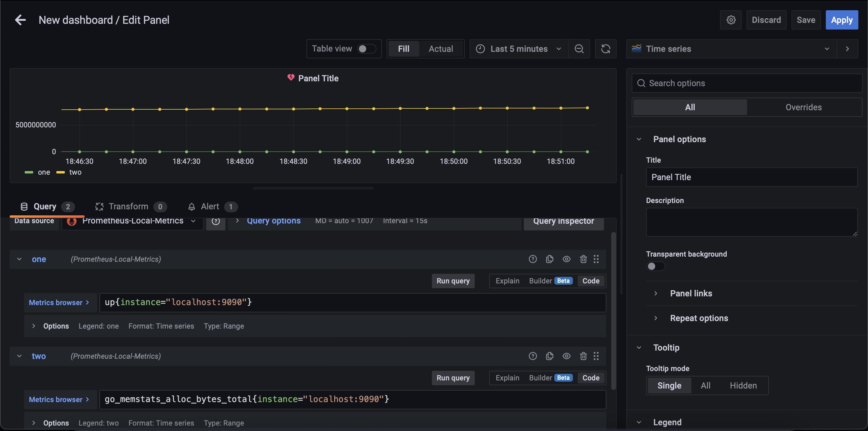Duplicate query one with the copy icon
The image size is (868, 431).
point(549,259)
